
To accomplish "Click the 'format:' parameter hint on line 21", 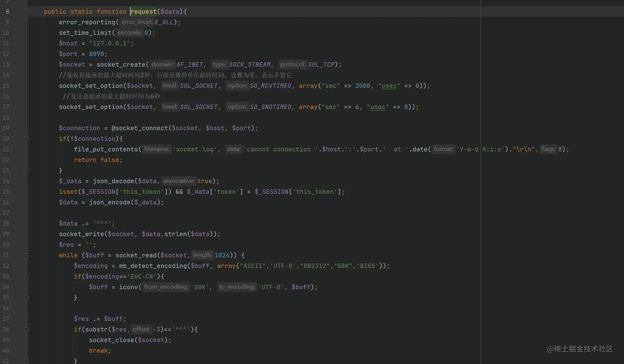I will point(444,149).
